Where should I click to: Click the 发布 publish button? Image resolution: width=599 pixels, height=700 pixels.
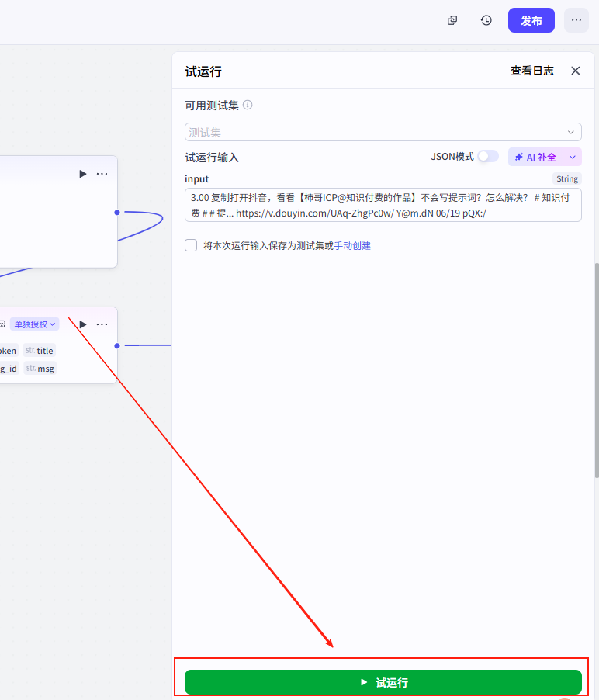pos(531,20)
